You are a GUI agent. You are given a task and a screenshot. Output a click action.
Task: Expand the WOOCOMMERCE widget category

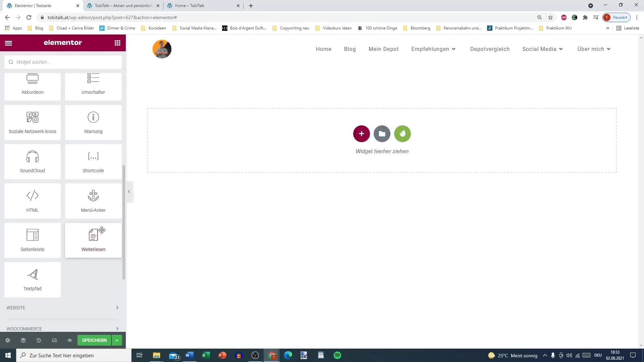[x=63, y=328]
